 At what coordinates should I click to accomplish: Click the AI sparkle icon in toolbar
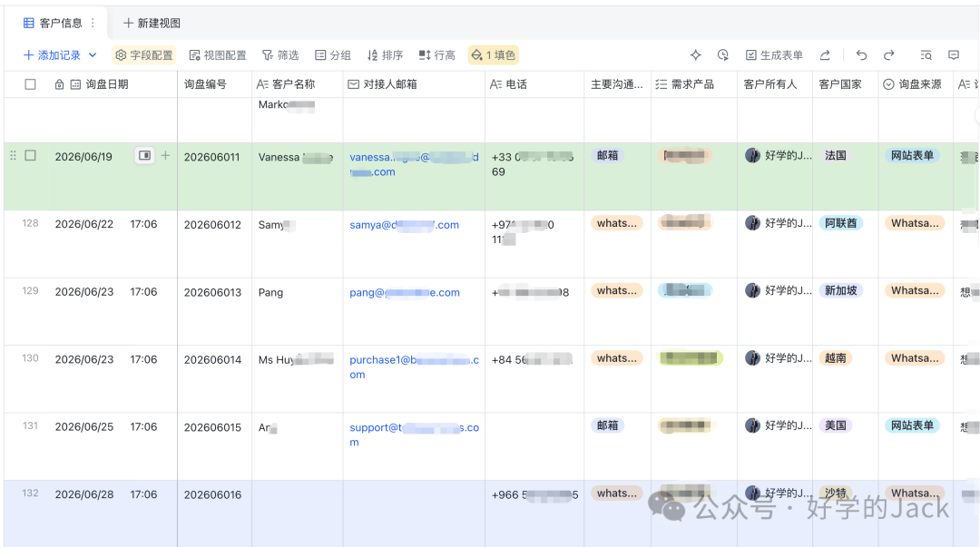(x=696, y=55)
